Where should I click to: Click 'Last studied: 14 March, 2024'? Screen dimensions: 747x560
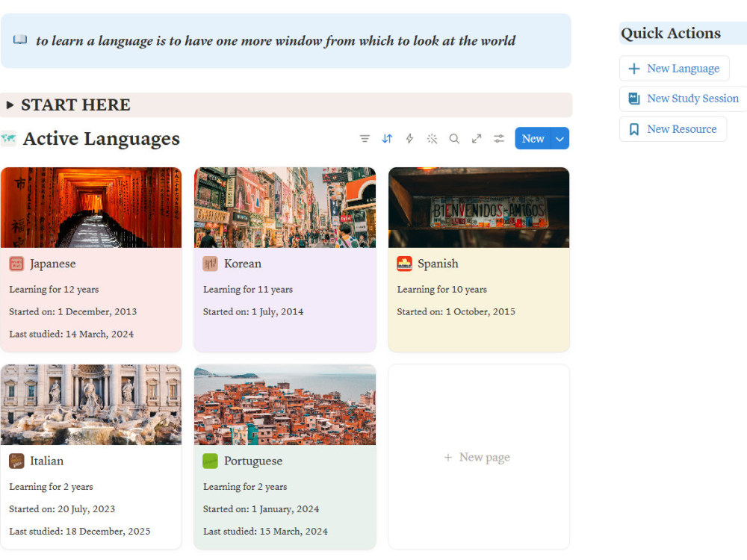click(72, 334)
